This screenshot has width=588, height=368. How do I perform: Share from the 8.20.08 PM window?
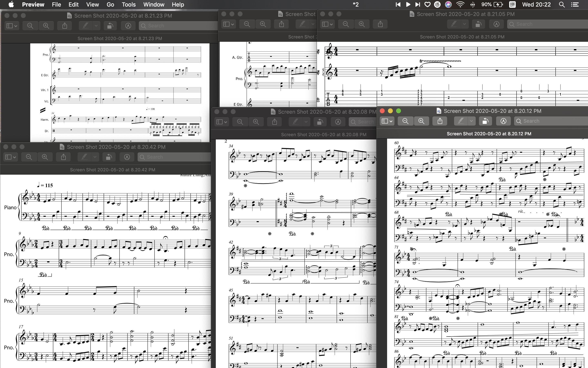click(275, 122)
